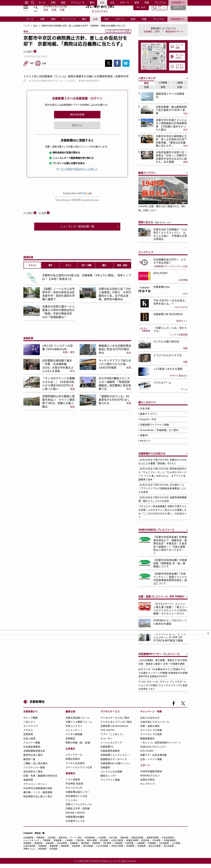The image size is (211, 868).
Task: Click the 無料会員登録 button
Action: click(x=77, y=115)
